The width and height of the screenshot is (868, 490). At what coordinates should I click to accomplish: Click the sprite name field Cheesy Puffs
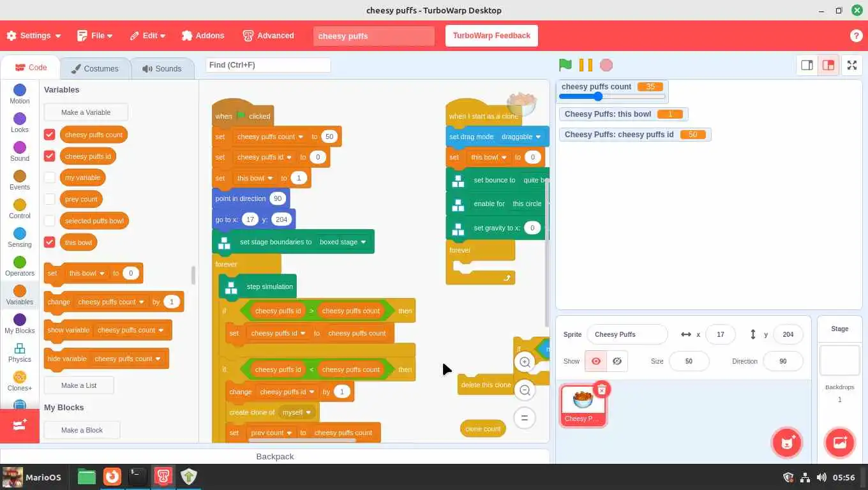coord(627,334)
